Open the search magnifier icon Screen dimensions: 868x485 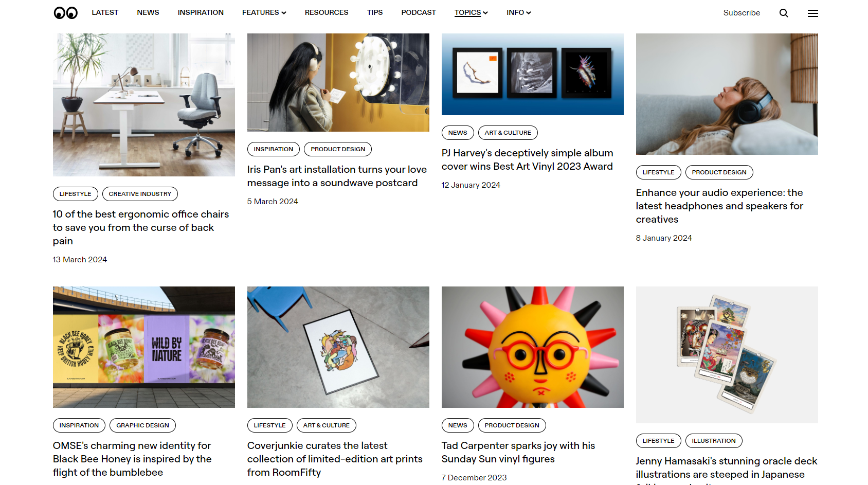pyautogui.click(x=784, y=13)
